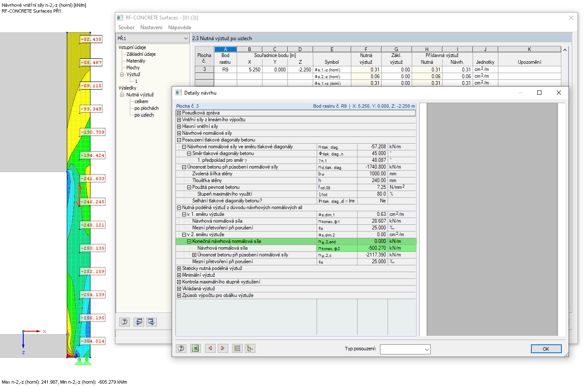Expand Posudková zpráva
Viewport: 588px width, 387px height.
pos(179,113)
